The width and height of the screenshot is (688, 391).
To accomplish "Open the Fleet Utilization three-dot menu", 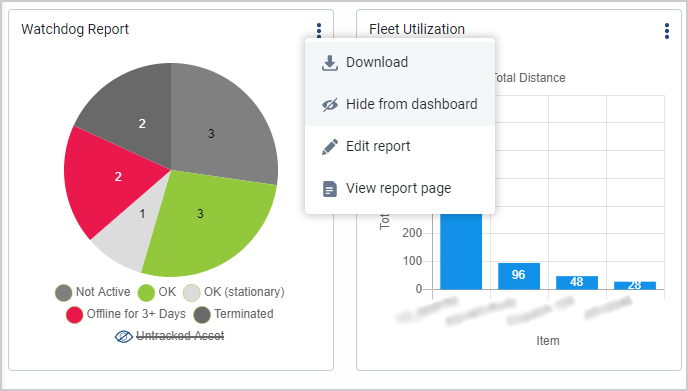I will point(666,31).
